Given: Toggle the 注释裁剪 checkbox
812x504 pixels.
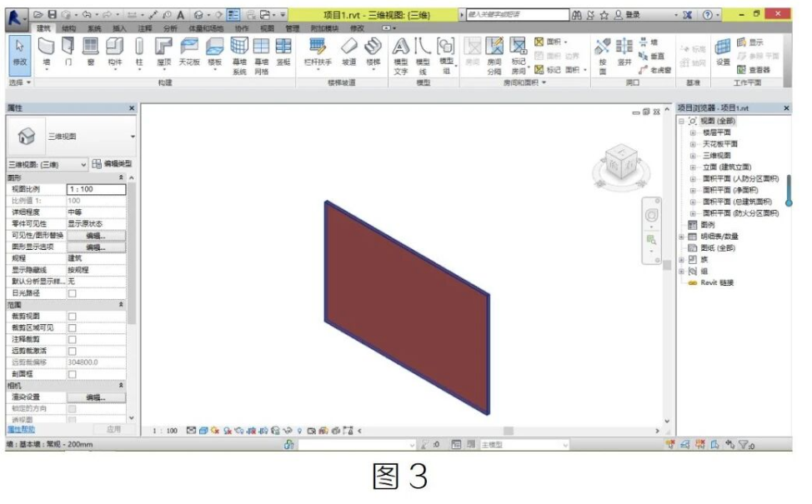Looking at the screenshot, I should click(73, 339).
